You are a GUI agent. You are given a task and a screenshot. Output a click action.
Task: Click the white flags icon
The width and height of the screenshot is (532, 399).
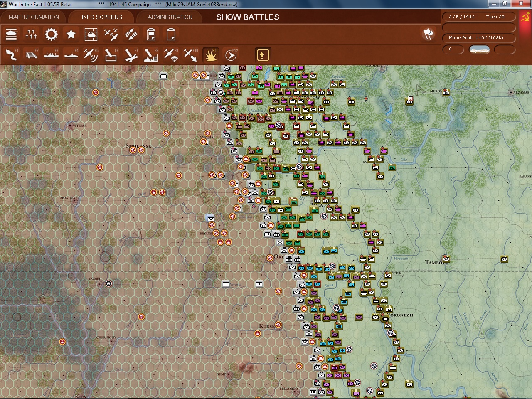pos(428,34)
